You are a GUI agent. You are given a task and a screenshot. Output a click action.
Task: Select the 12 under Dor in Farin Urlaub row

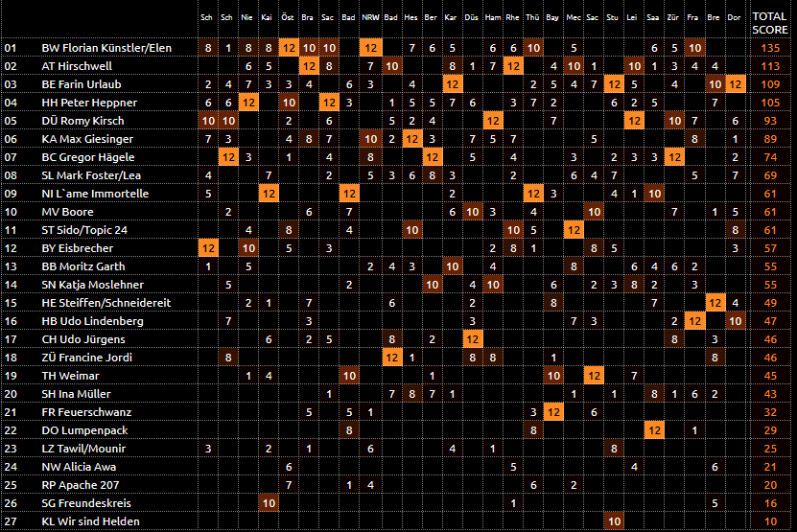735,83
